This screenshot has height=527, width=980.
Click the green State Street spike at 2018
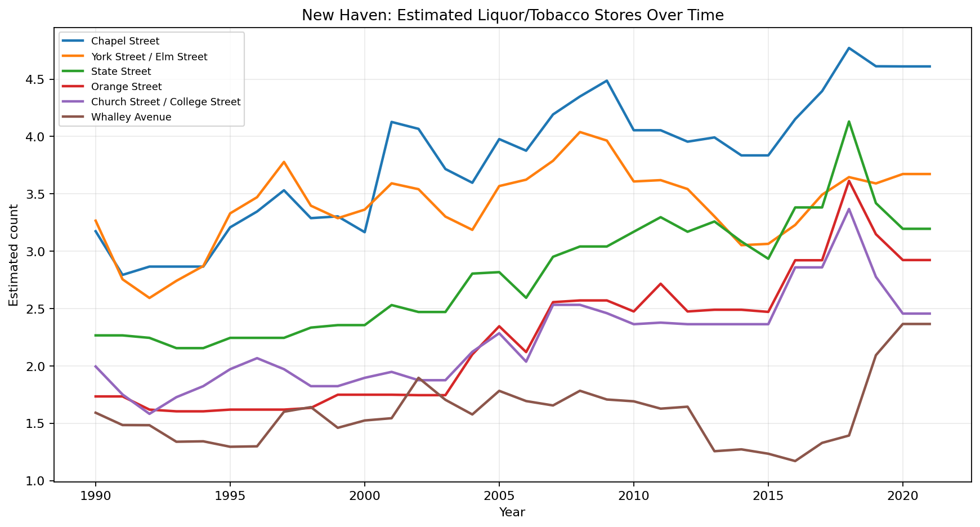coord(849,120)
